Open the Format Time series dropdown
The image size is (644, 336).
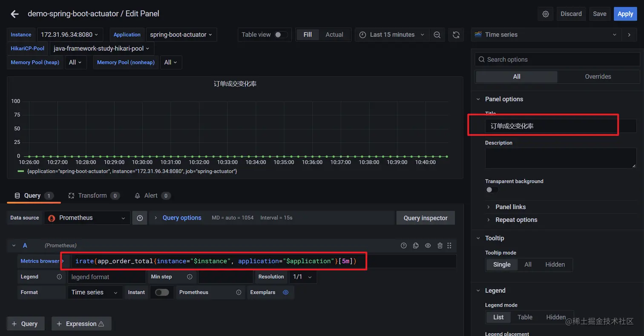click(x=95, y=292)
